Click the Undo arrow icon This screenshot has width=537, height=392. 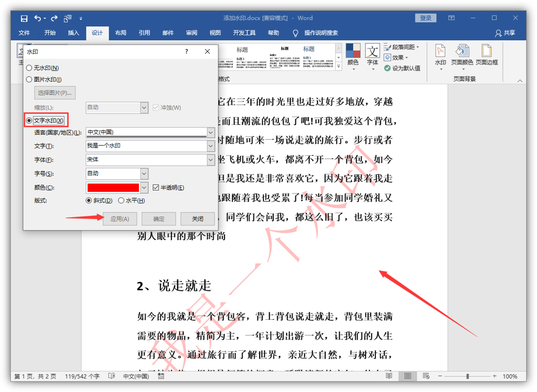(37, 19)
